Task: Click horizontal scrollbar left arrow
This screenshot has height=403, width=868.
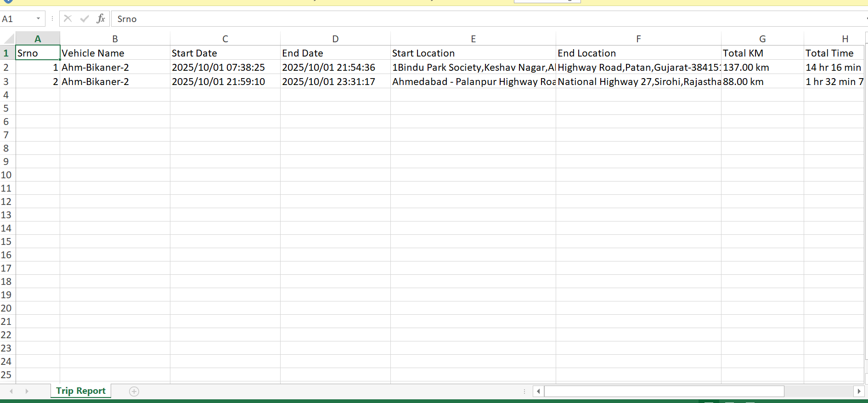Action: [x=538, y=391]
